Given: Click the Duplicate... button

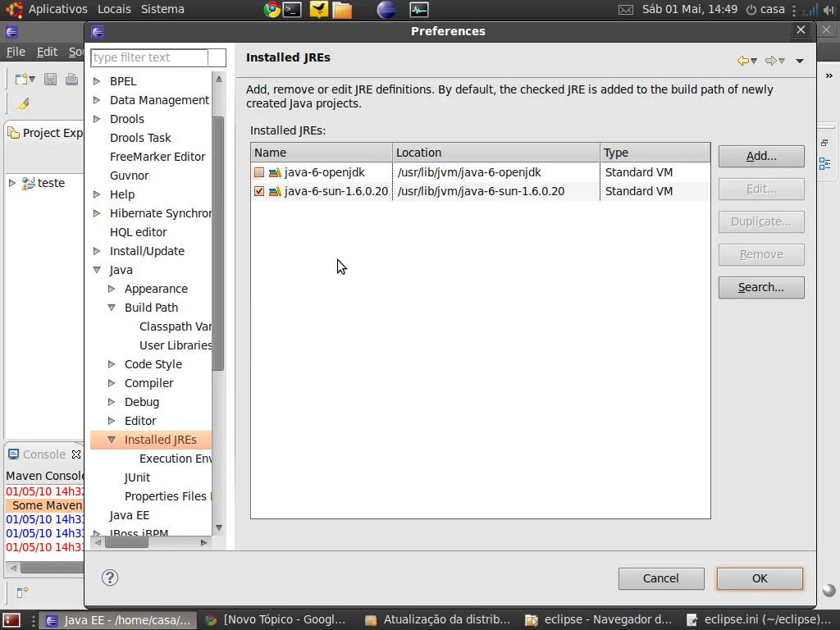Looking at the screenshot, I should pos(761,221).
